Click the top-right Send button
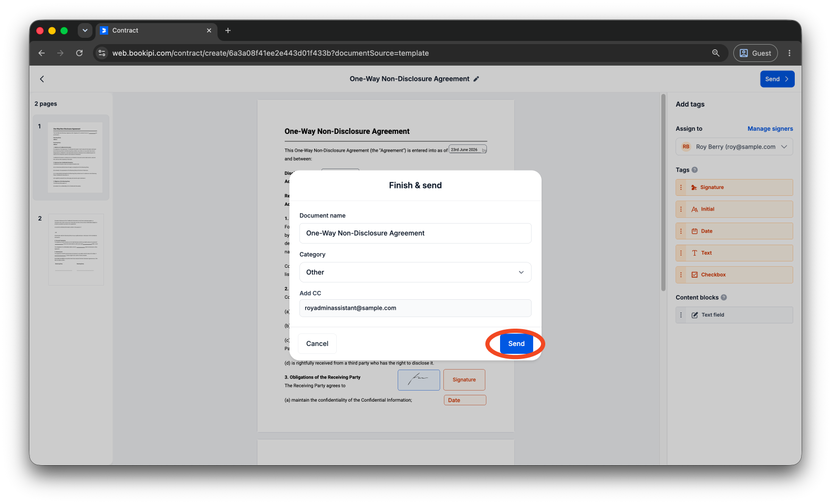 (x=777, y=79)
